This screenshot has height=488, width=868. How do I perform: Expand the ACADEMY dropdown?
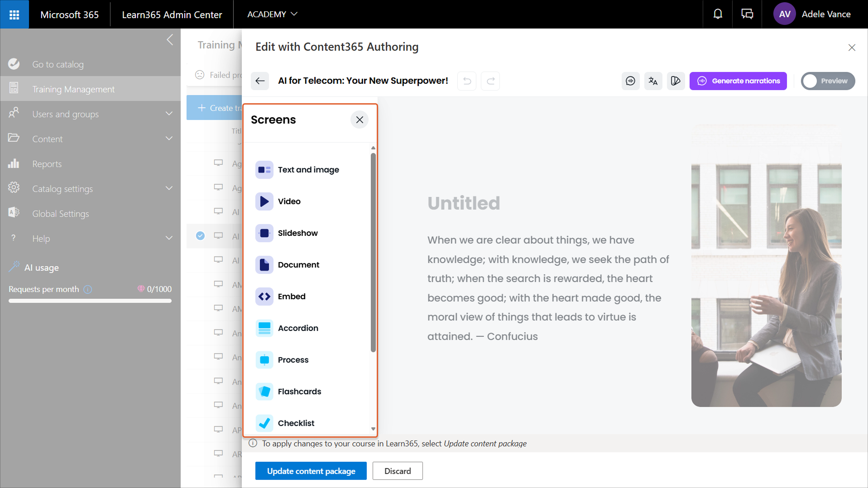click(x=272, y=14)
